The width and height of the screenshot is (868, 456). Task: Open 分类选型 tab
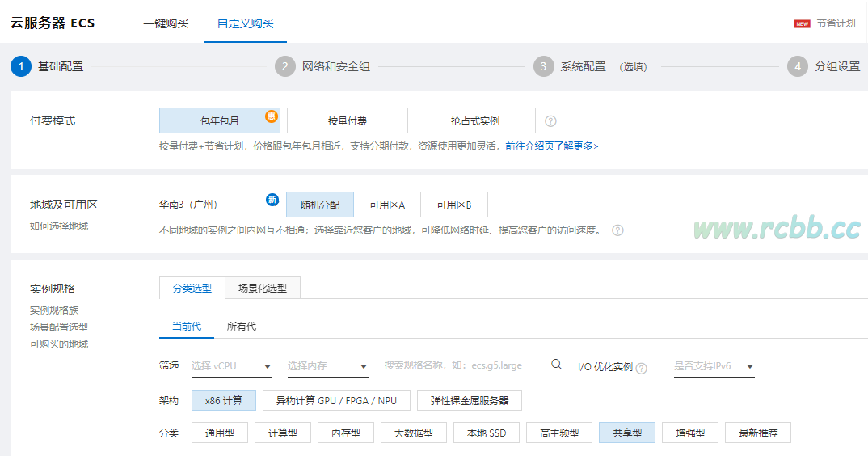(192, 288)
